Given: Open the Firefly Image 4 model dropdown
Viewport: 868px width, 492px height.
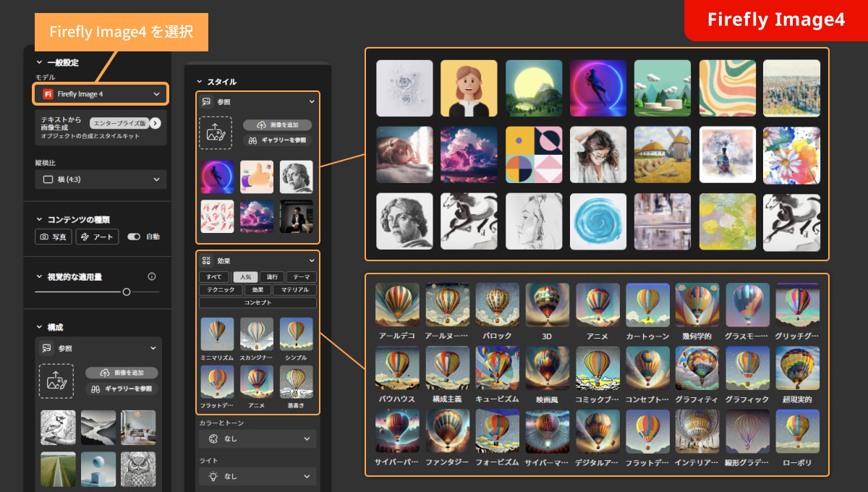Looking at the screenshot, I should coord(101,94).
